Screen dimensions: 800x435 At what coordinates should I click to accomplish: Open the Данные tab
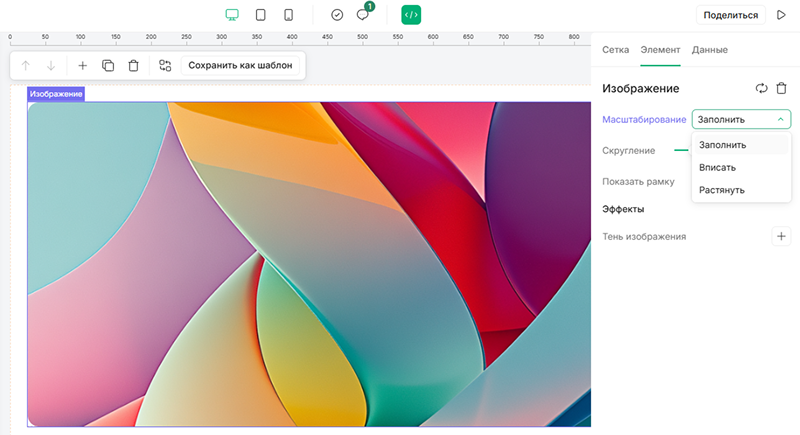(709, 49)
